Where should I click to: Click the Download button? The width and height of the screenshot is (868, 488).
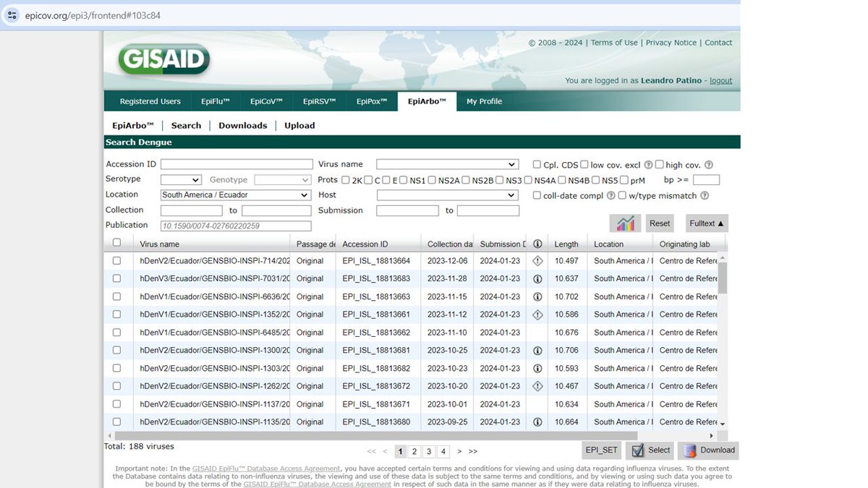[x=708, y=450]
